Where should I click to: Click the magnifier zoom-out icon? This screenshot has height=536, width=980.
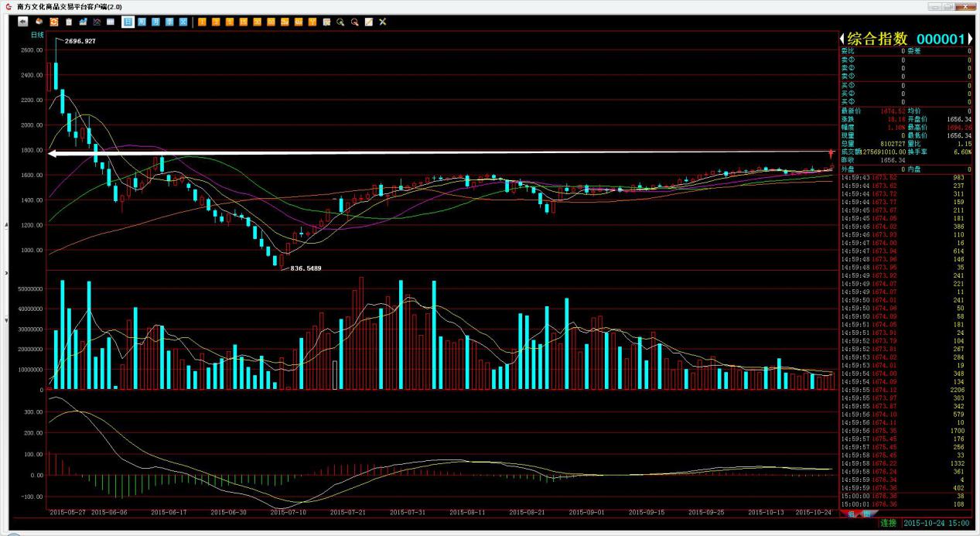coord(354,22)
